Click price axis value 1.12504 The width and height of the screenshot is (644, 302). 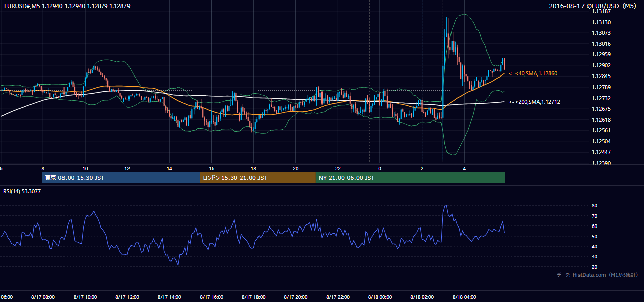[601, 141]
